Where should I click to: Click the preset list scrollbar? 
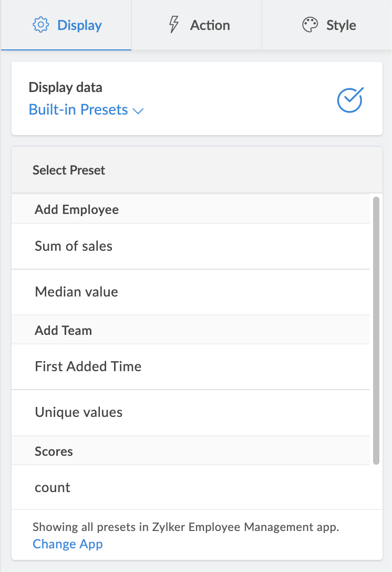click(x=376, y=330)
